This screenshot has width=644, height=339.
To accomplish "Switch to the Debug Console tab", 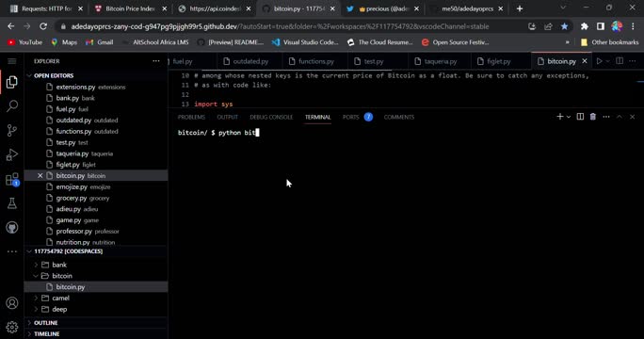I will coord(271,117).
